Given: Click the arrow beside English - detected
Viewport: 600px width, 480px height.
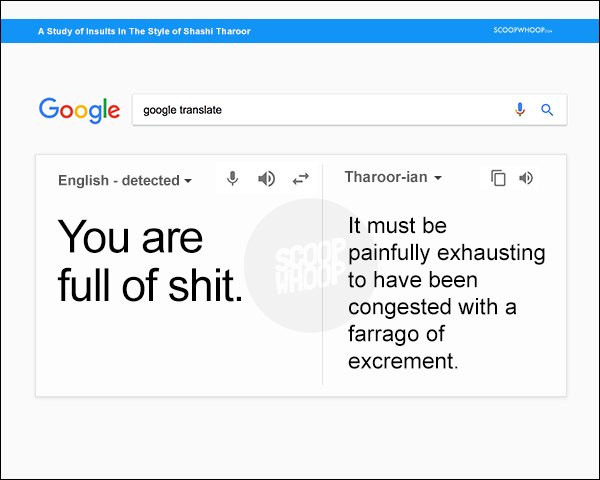Looking at the screenshot, I should pyautogui.click(x=188, y=181).
